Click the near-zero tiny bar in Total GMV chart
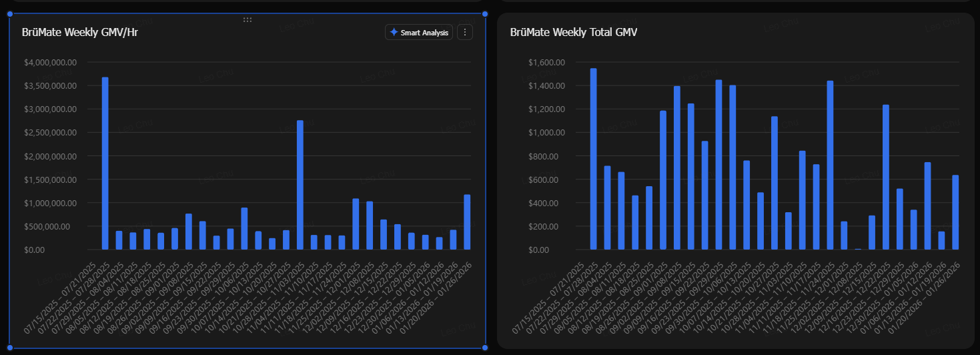 coord(858,249)
